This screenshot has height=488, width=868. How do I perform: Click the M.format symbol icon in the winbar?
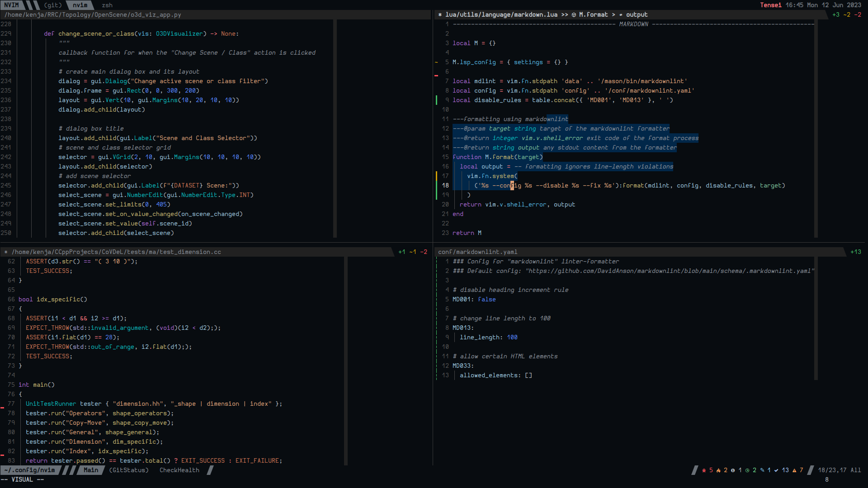[x=574, y=15]
